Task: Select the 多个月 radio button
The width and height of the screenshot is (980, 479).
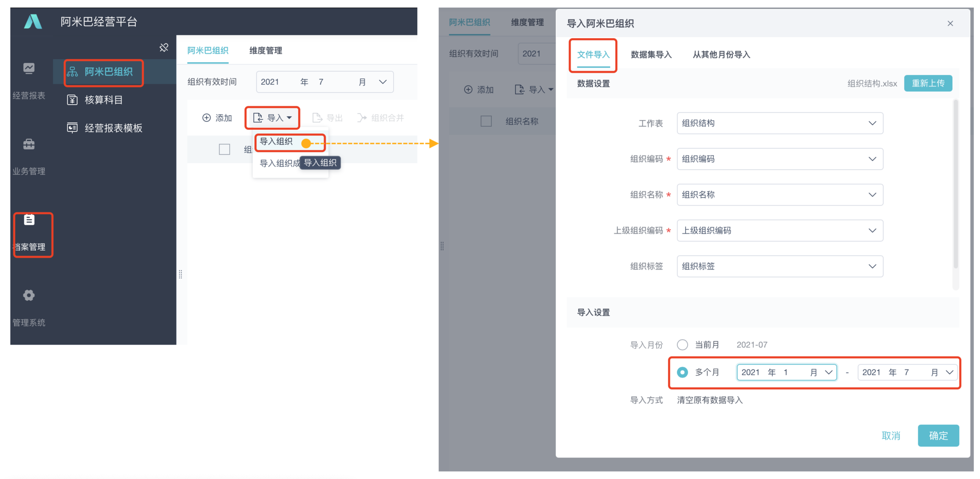Action: point(682,372)
